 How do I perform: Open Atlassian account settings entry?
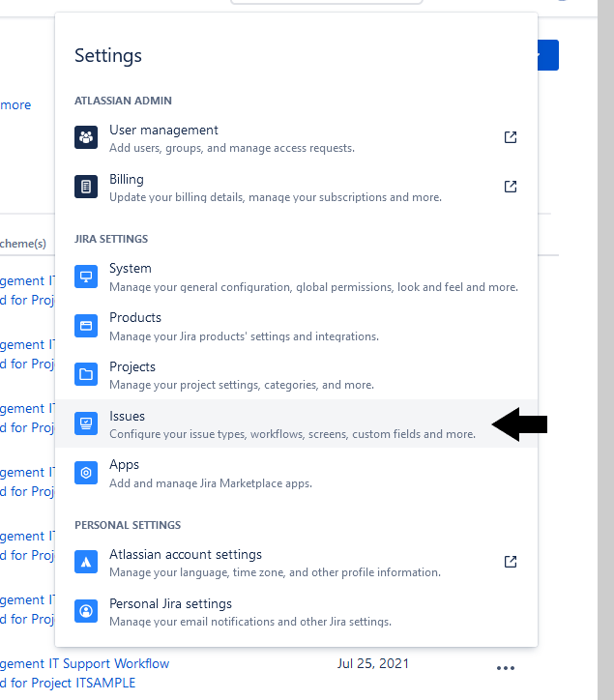coord(297,563)
